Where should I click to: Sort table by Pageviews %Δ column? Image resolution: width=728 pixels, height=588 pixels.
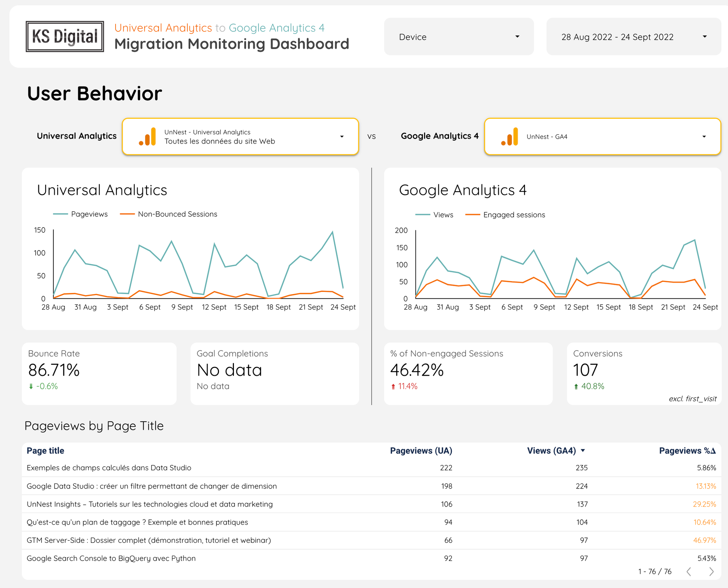coord(687,451)
